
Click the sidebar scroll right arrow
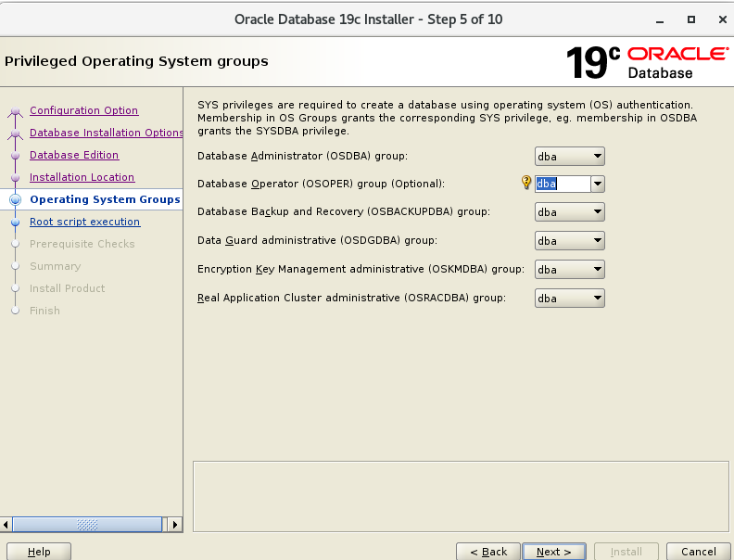(174, 525)
